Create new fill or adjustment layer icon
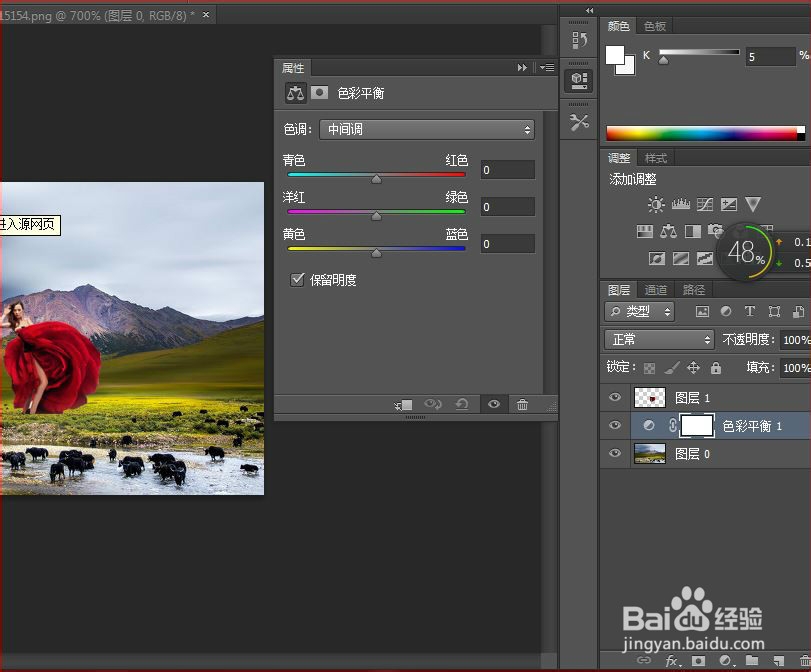This screenshot has height=672, width=811. pyautogui.click(x=726, y=661)
